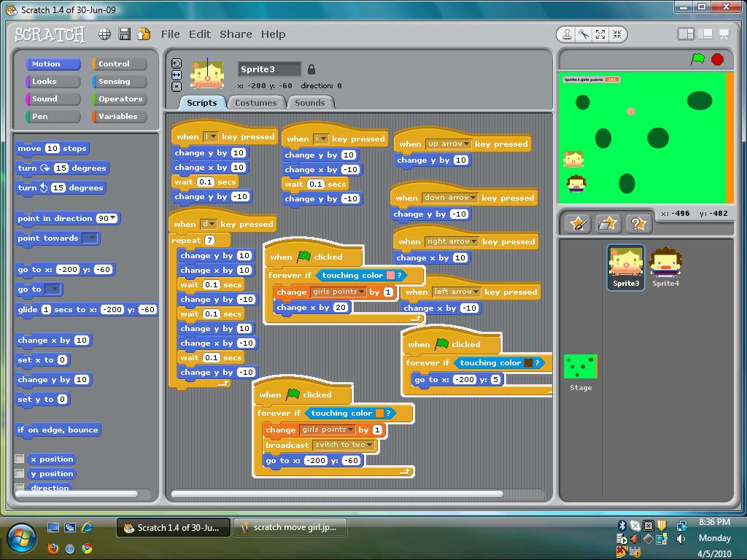Click the Sprite3 name field

coord(269,69)
